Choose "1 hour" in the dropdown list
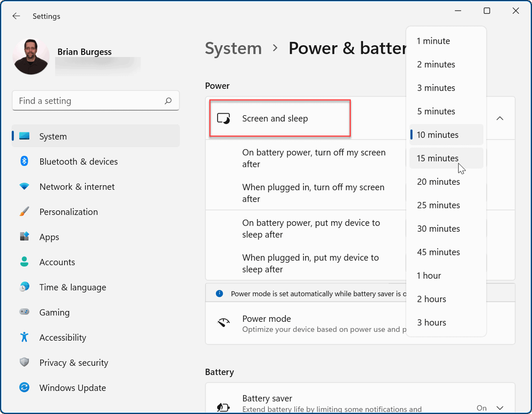Screen dimensions: 532x414 pyautogui.click(x=429, y=275)
